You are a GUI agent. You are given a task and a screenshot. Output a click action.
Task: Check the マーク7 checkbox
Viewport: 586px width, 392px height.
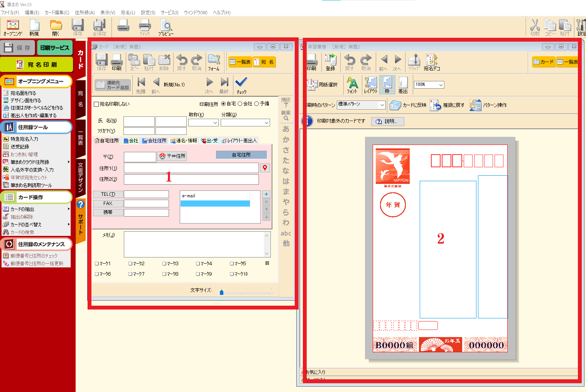click(130, 274)
